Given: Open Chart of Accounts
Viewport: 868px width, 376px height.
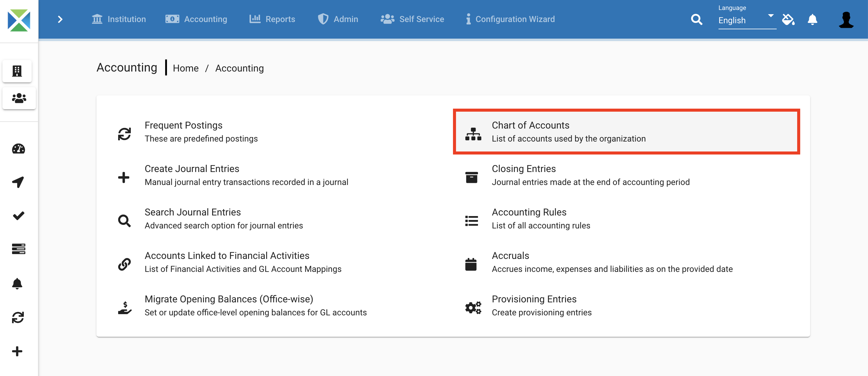Looking at the screenshot, I should click(x=627, y=132).
